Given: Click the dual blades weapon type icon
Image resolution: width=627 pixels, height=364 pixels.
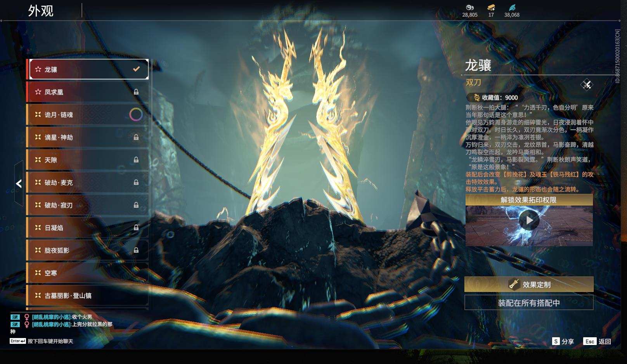Looking at the screenshot, I should (x=587, y=85).
